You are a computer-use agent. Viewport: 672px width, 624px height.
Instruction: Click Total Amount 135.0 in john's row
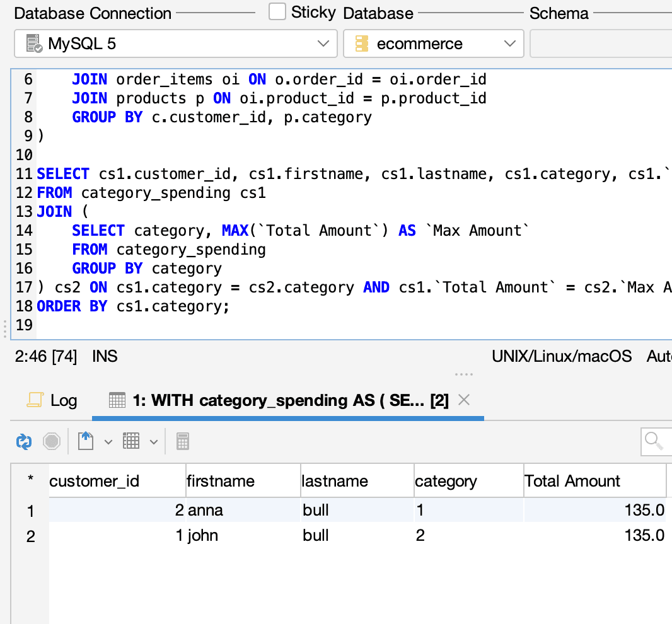(x=595, y=535)
